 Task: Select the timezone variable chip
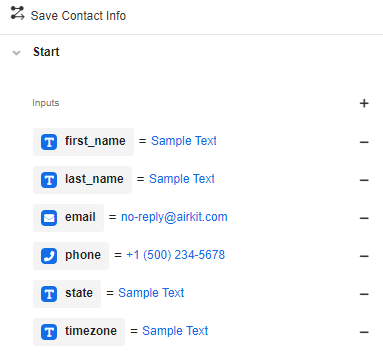tap(79, 332)
